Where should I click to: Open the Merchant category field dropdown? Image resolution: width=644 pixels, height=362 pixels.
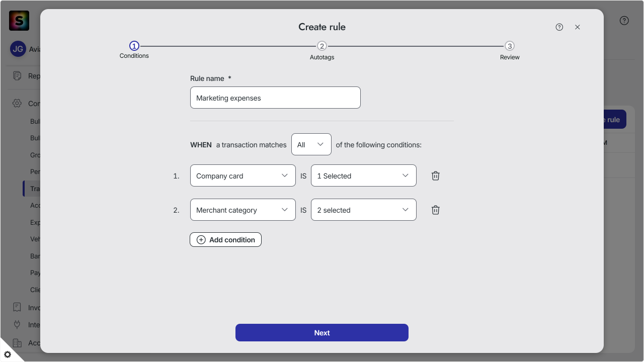[243, 210]
